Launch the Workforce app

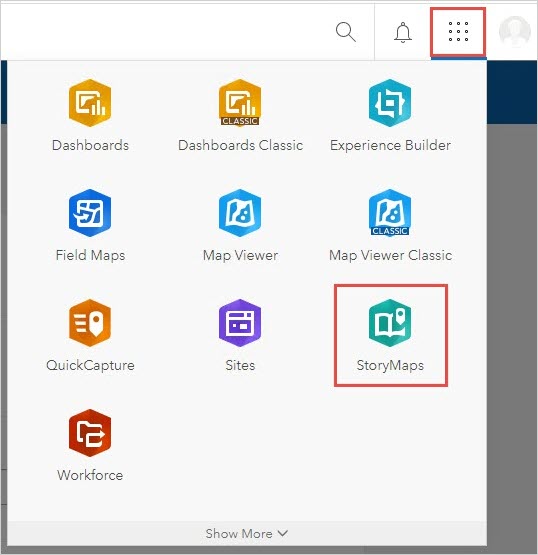point(90,445)
